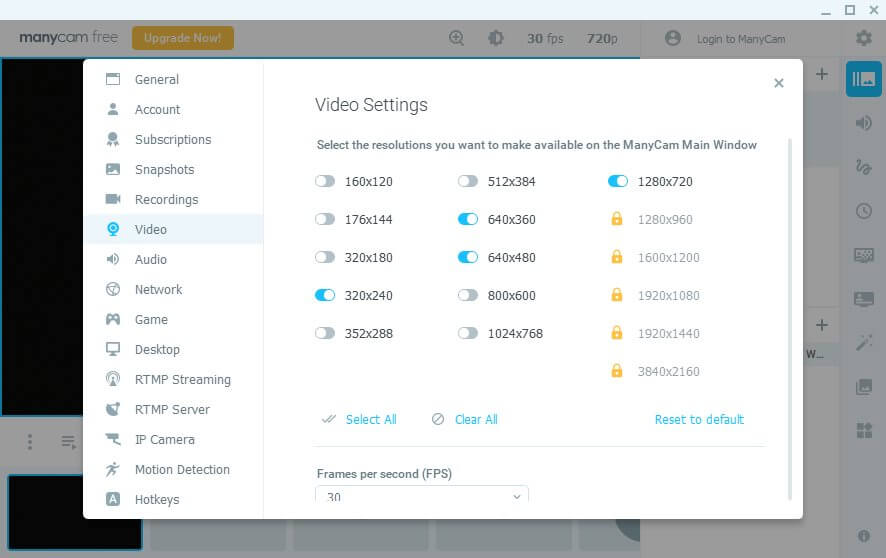The width and height of the screenshot is (886, 558).
Task: Disable the 320x240 resolution
Action: (x=325, y=295)
